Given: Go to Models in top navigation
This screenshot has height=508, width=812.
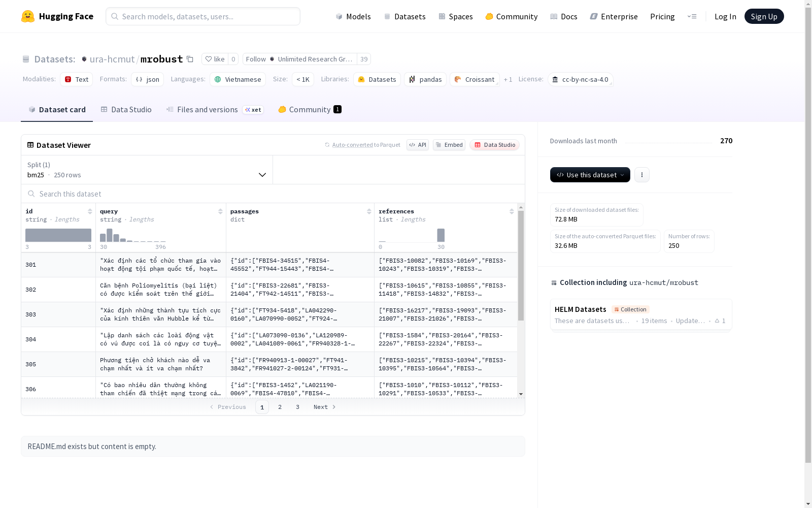Looking at the screenshot, I should (x=353, y=16).
